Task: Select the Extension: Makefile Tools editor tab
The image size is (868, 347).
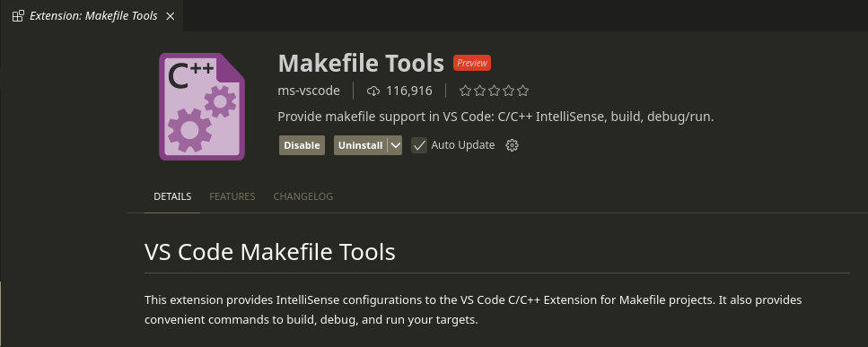Action: tap(92, 15)
